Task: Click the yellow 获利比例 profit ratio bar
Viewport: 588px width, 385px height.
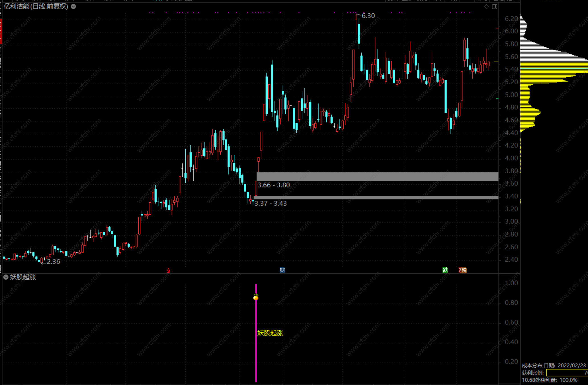Action: pos(567,373)
